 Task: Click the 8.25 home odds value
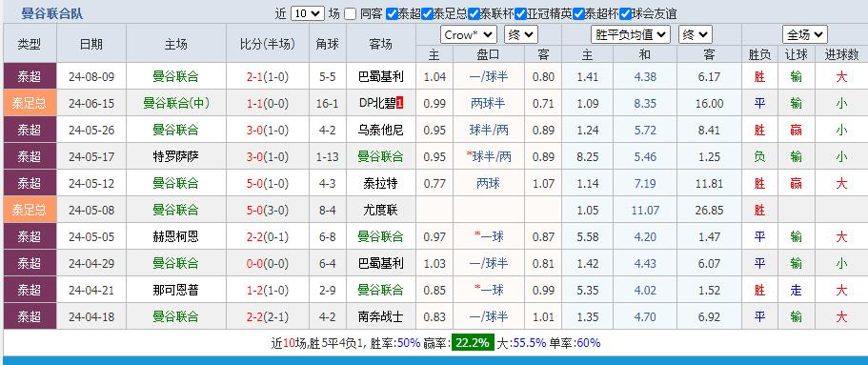point(587,156)
